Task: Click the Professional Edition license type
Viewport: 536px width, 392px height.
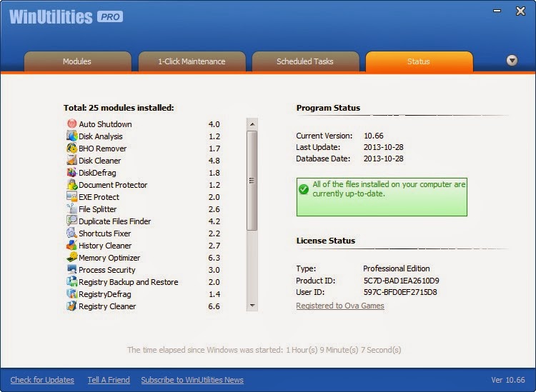Action: [x=397, y=268]
